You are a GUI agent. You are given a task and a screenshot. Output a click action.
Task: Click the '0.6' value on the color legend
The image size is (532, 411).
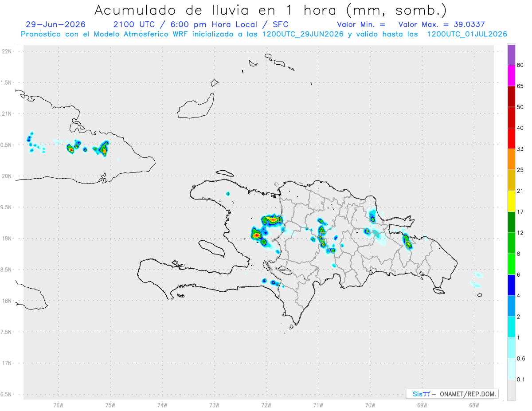click(x=521, y=359)
